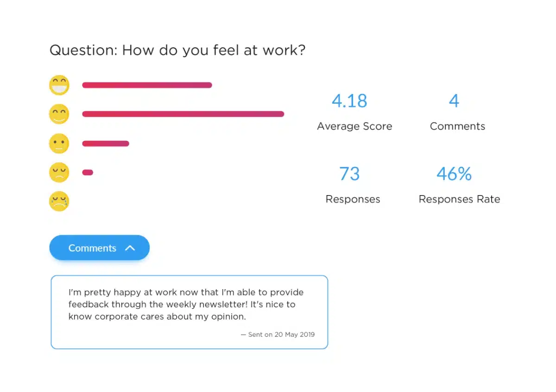Screen dimensions: 556x392
Task: Select the 73 responses number
Action: tap(349, 174)
